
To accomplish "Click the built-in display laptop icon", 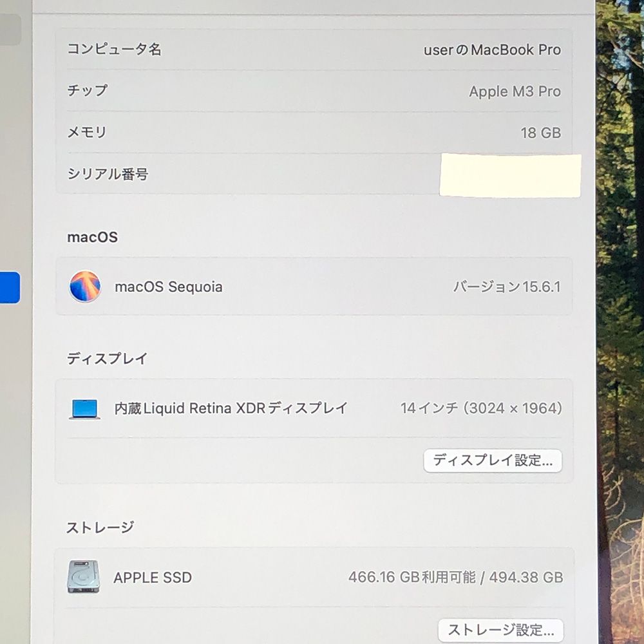I will tap(85, 409).
